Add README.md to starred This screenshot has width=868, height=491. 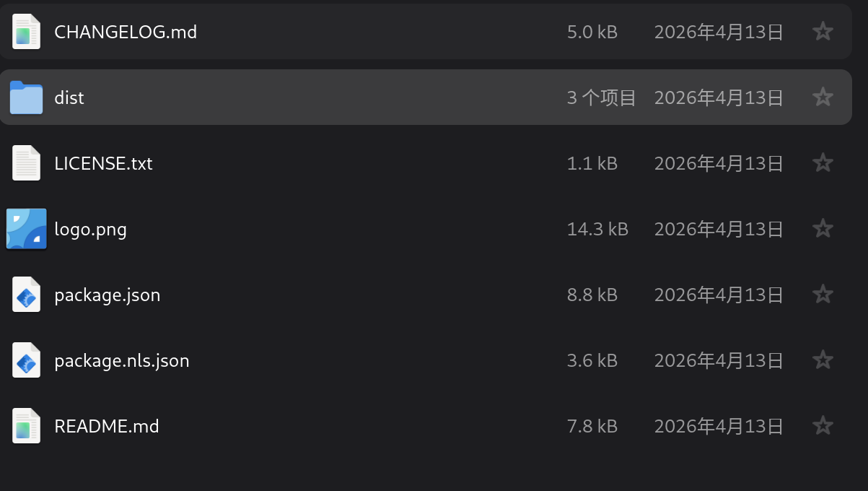click(x=823, y=426)
